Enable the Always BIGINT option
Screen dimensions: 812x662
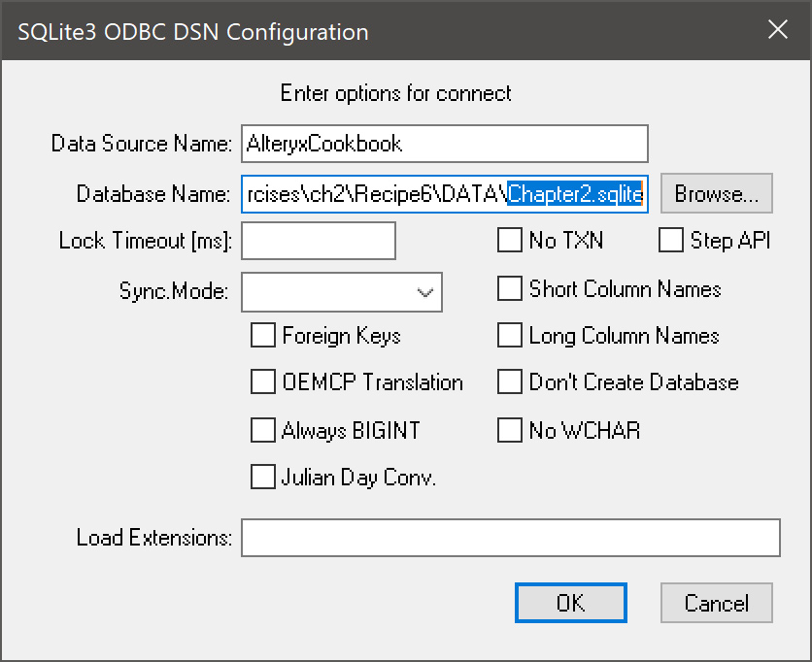262,430
